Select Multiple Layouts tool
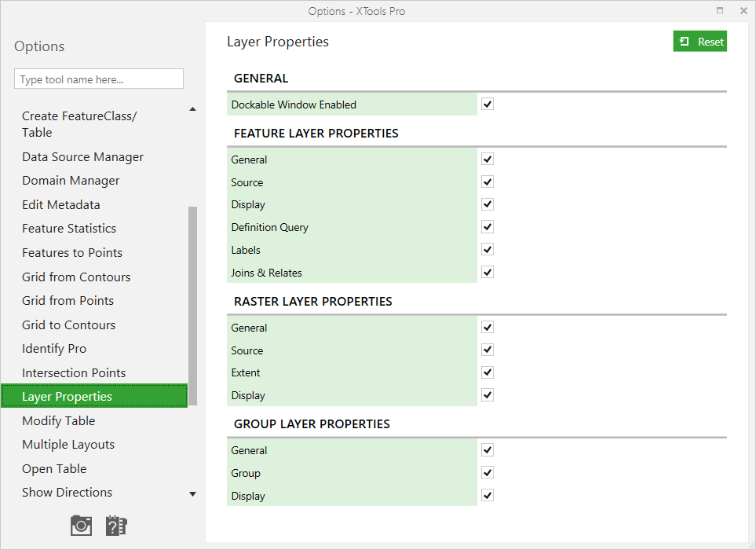Image resolution: width=756 pixels, height=550 pixels. (94, 445)
